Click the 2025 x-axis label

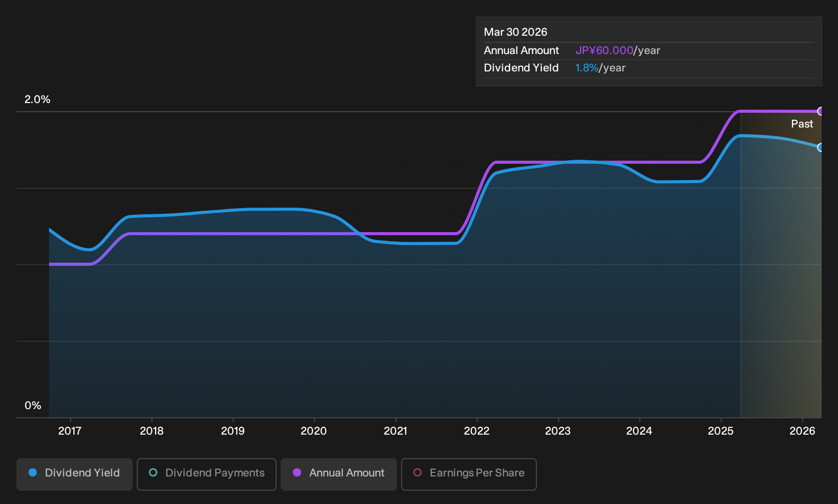(721, 431)
